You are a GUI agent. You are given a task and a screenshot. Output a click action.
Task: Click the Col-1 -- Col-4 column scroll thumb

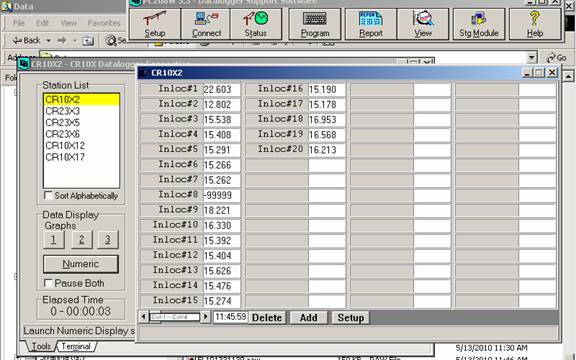click(174, 317)
